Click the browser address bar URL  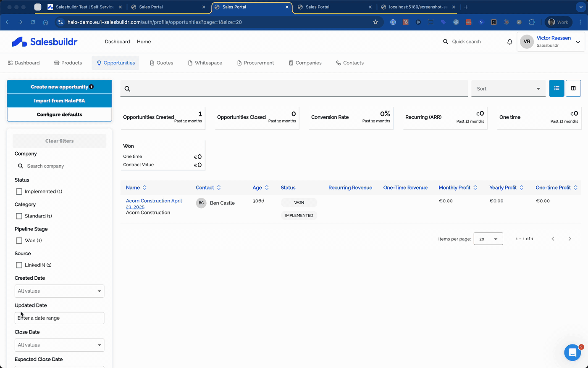click(155, 22)
